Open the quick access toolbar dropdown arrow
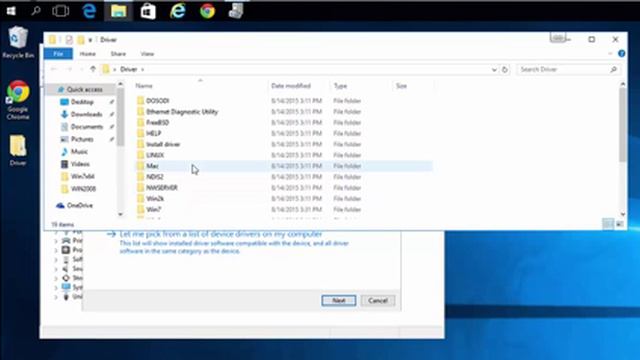This screenshot has height=360, width=640. tap(90, 40)
